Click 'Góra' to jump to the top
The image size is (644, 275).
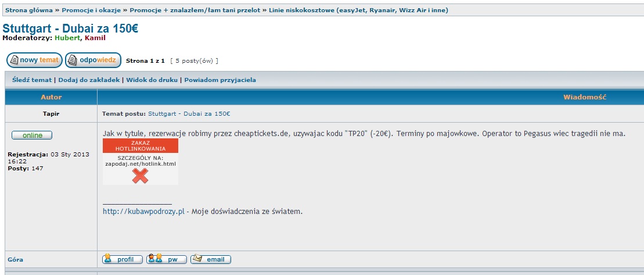pos(16,260)
